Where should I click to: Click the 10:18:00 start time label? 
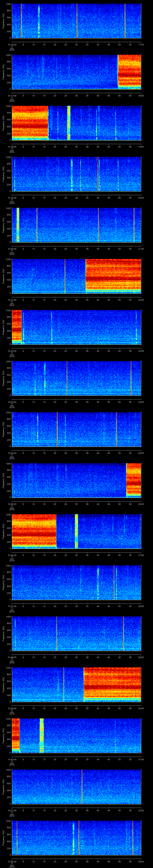click(12, 147)
